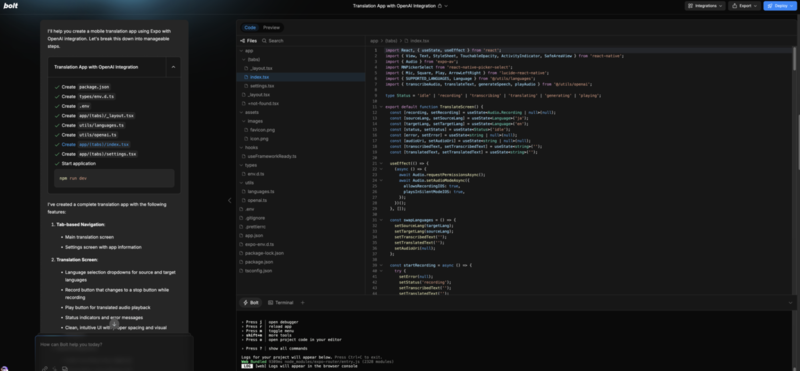800x371 pixels.
Task: Open the .env file in the tree
Action: tap(301, 209)
